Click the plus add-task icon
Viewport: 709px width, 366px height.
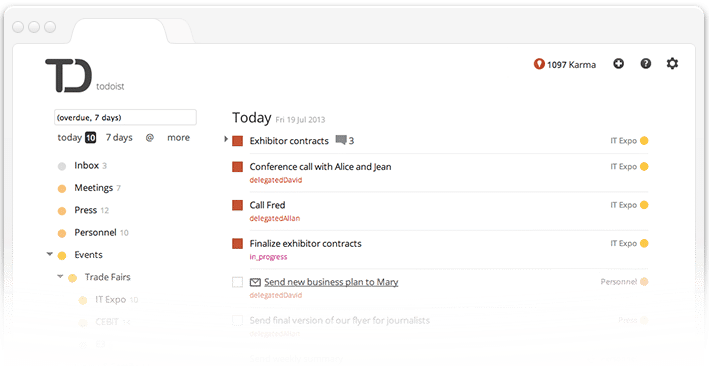(618, 64)
